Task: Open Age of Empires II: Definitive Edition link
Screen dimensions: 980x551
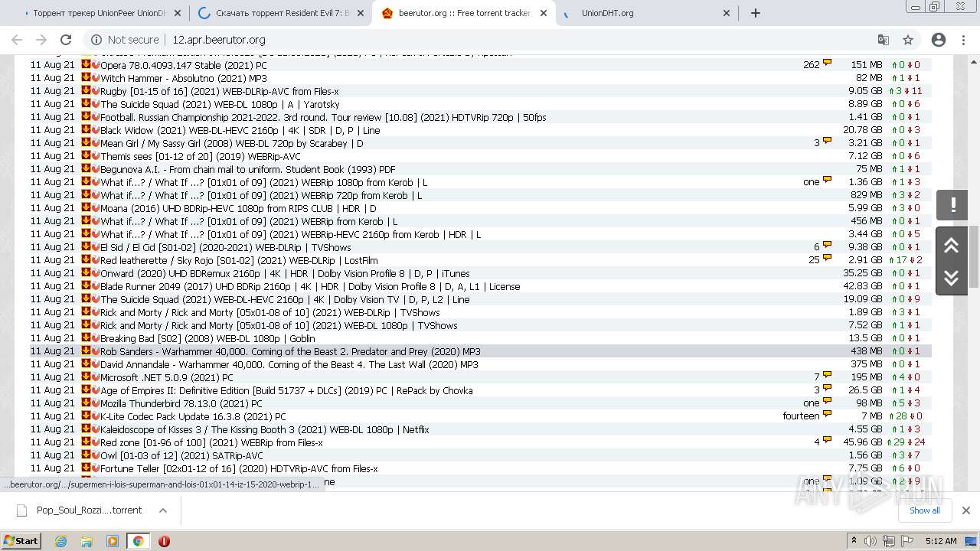Action: pyautogui.click(x=286, y=390)
